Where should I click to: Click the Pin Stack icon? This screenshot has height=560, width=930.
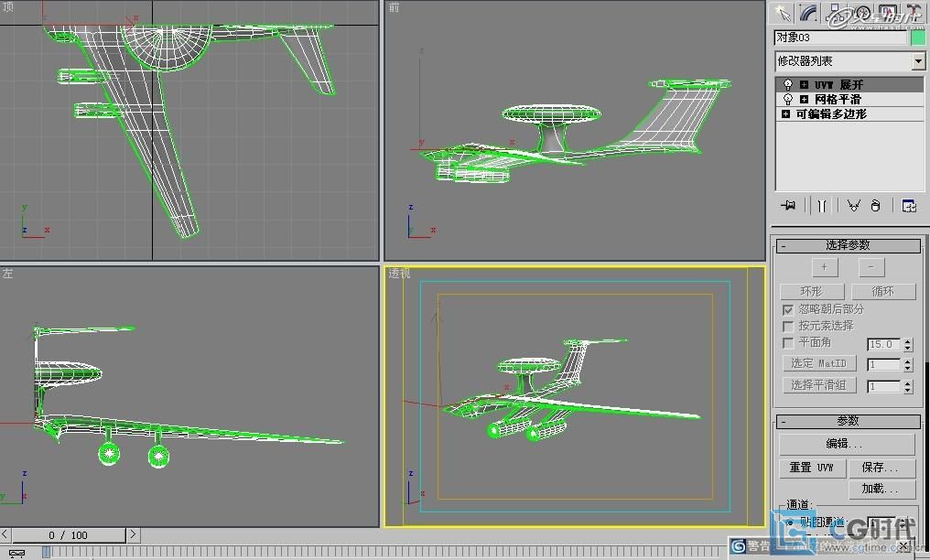[x=788, y=206]
